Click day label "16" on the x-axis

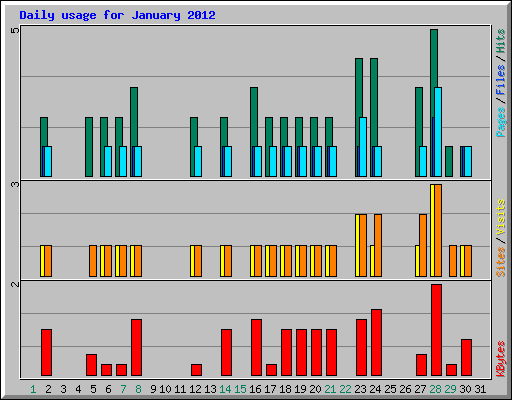click(x=255, y=389)
